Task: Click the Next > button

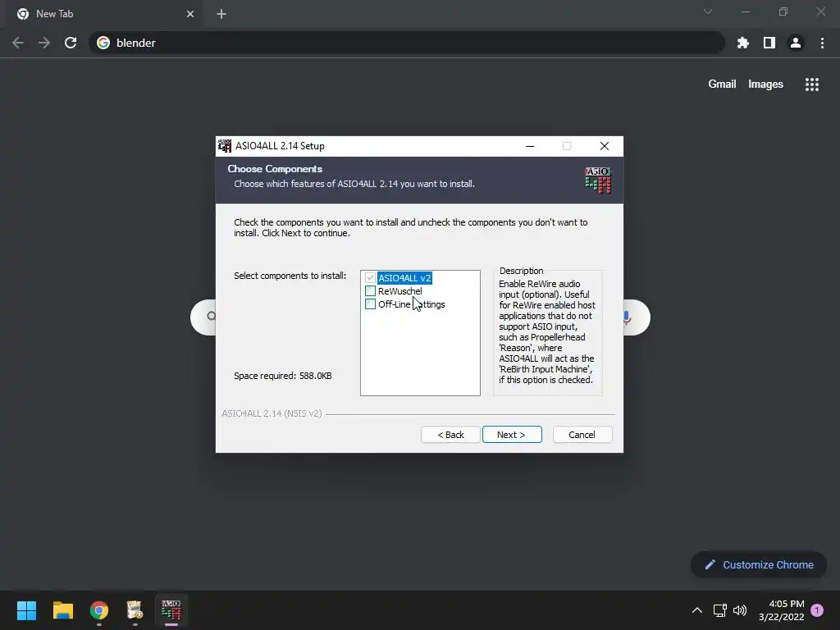Action: pos(512,435)
